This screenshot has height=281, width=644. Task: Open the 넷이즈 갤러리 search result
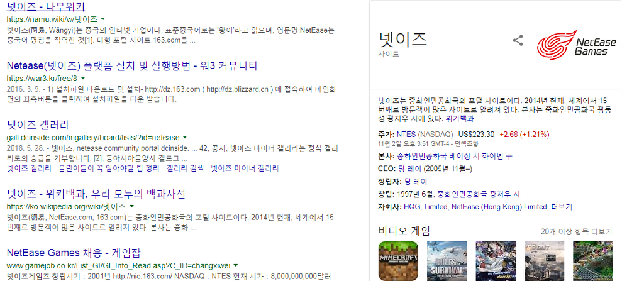(x=38, y=125)
